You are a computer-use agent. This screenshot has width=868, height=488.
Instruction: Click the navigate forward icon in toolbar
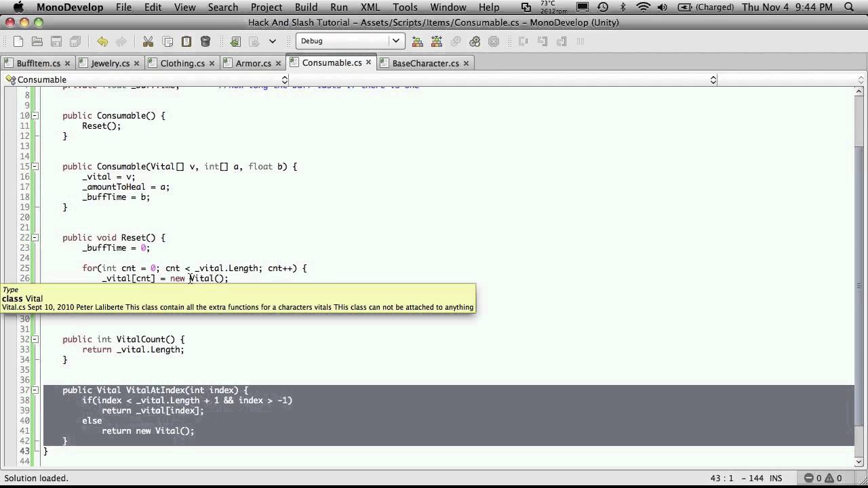pos(254,41)
